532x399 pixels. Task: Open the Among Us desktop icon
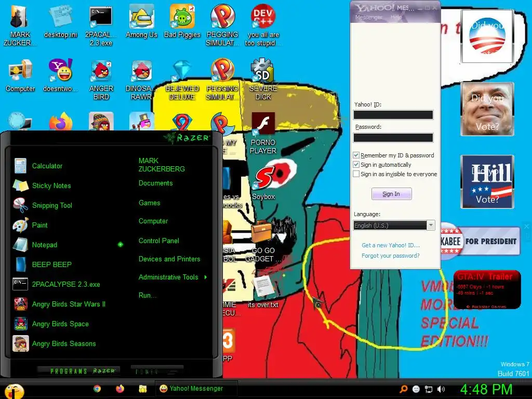click(x=141, y=21)
